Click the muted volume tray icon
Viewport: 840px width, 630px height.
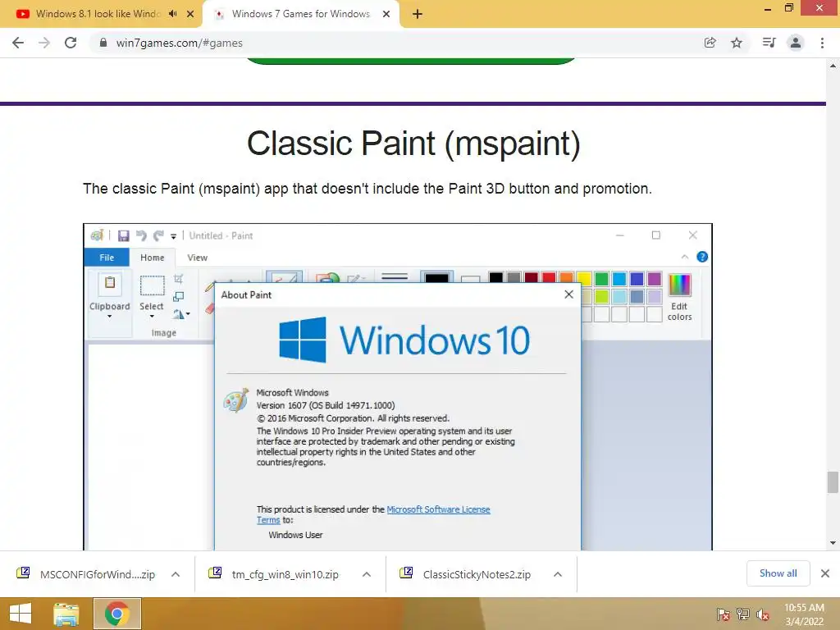(763, 614)
